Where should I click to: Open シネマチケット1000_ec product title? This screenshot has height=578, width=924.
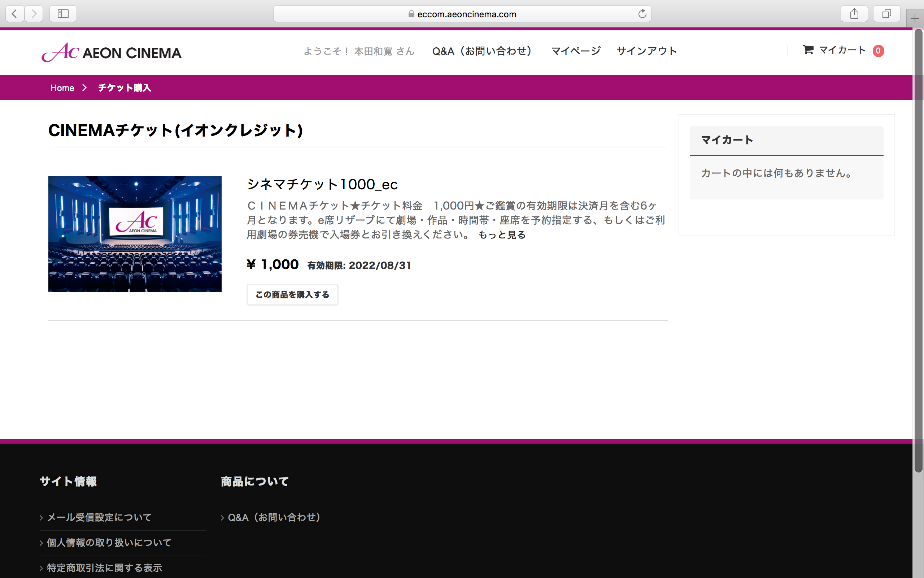pos(322,184)
